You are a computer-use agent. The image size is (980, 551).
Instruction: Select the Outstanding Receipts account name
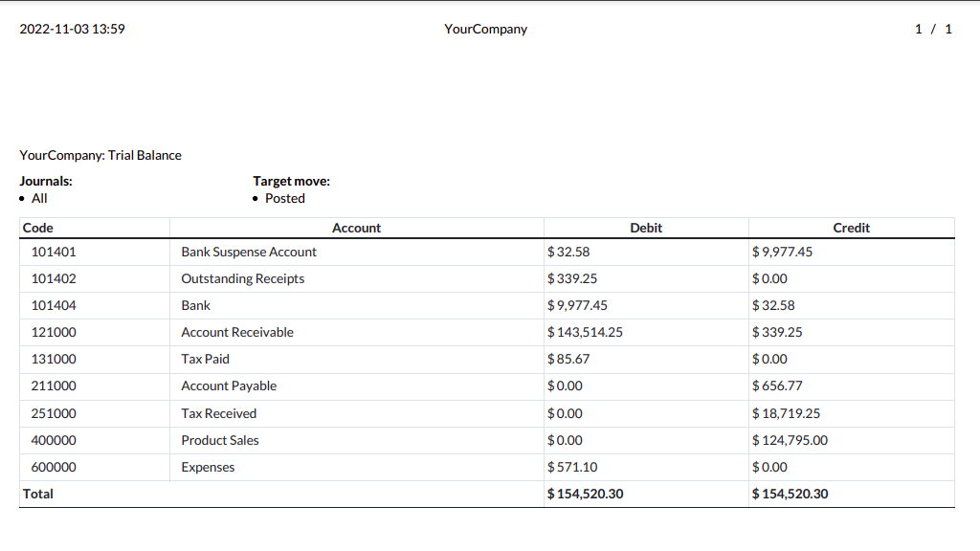(243, 278)
